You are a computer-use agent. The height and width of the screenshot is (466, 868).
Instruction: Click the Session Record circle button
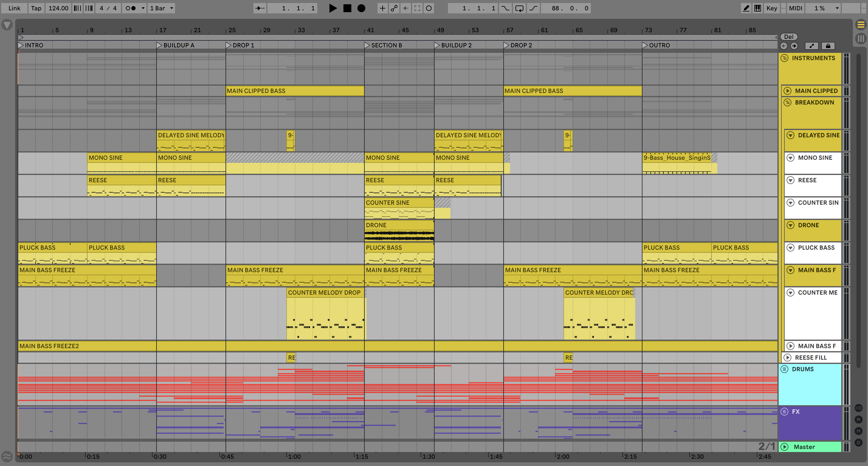point(429,8)
